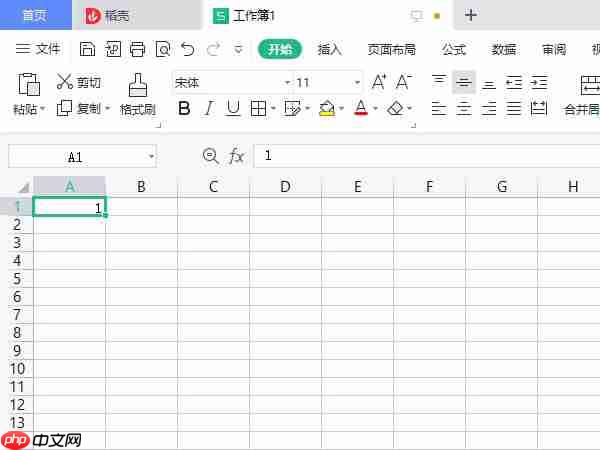Apply yellow fill color bucket
Screen dimensions: 600x450
click(x=327, y=108)
